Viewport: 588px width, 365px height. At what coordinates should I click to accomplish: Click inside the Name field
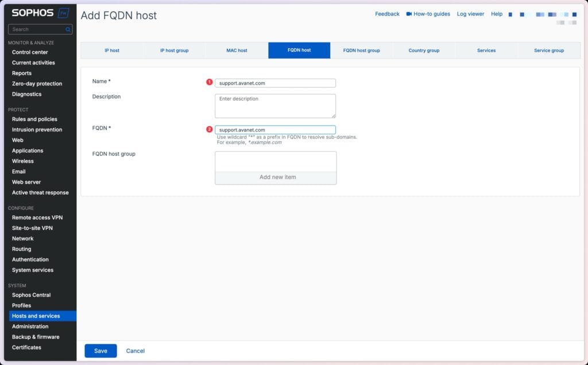pos(275,83)
